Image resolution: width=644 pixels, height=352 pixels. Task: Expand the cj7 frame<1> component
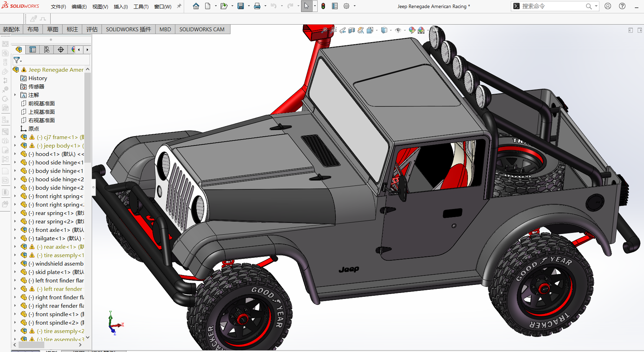click(x=15, y=137)
